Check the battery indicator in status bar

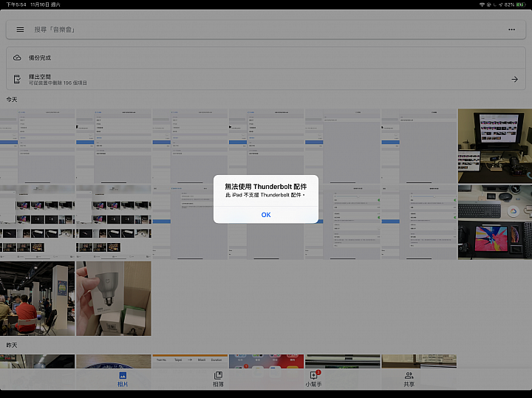point(520,4)
